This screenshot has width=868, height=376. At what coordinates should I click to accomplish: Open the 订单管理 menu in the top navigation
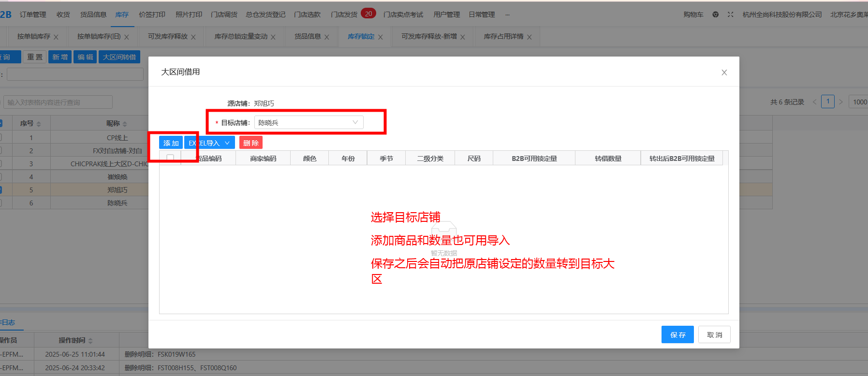[x=33, y=14]
